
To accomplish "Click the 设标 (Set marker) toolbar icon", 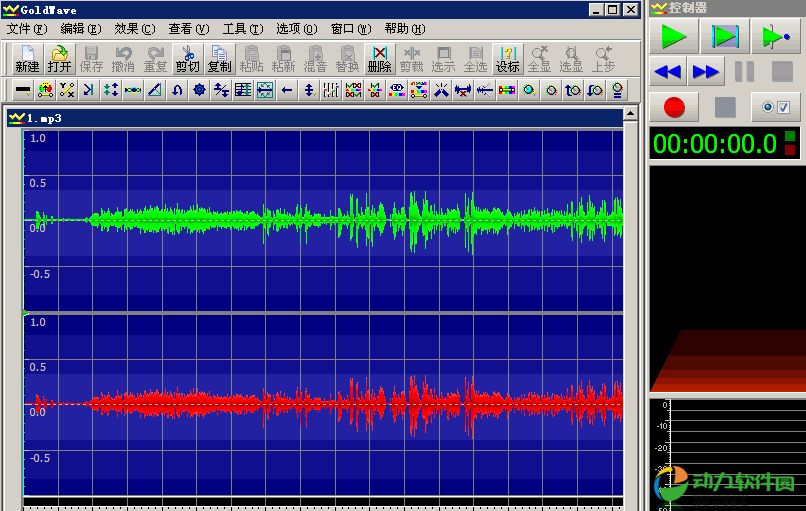I will tap(507, 59).
